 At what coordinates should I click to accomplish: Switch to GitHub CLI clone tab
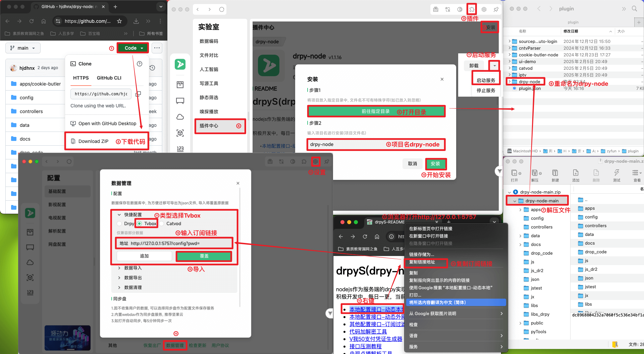point(109,78)
